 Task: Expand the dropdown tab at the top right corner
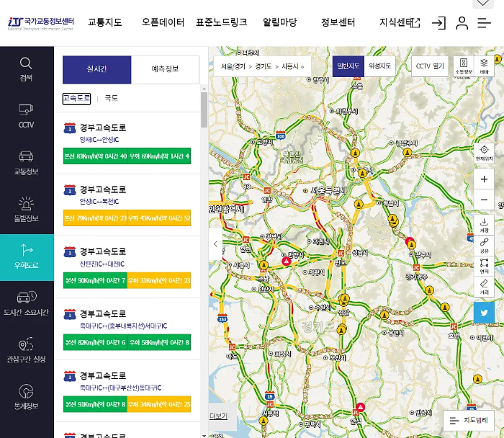(483, 4)
